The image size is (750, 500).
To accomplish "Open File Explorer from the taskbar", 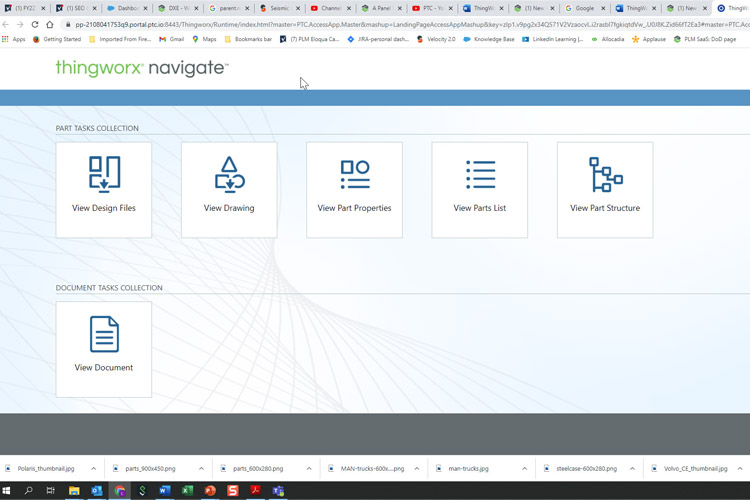I will tap(74, 491).
